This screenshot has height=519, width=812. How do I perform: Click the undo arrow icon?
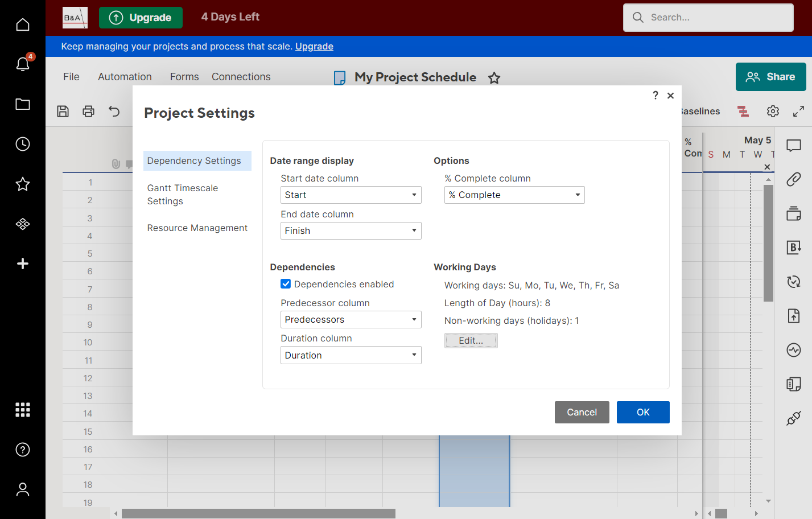pyautogui.click(x=114, y=111)
